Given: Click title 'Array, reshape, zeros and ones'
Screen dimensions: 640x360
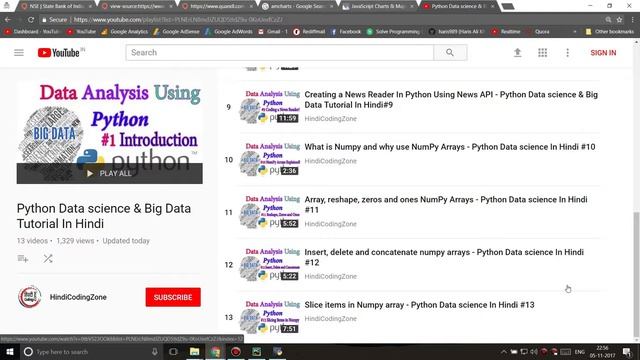Looking at the screenshot, I should [x=446, y=204].
